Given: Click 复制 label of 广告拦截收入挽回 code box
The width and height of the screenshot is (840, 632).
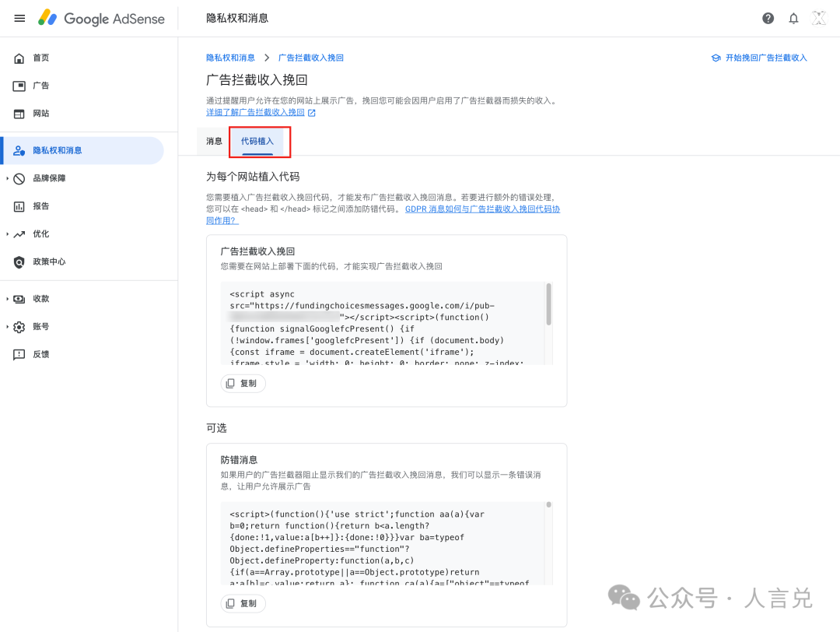Looking at the screenshot, I should click(248, 383).
